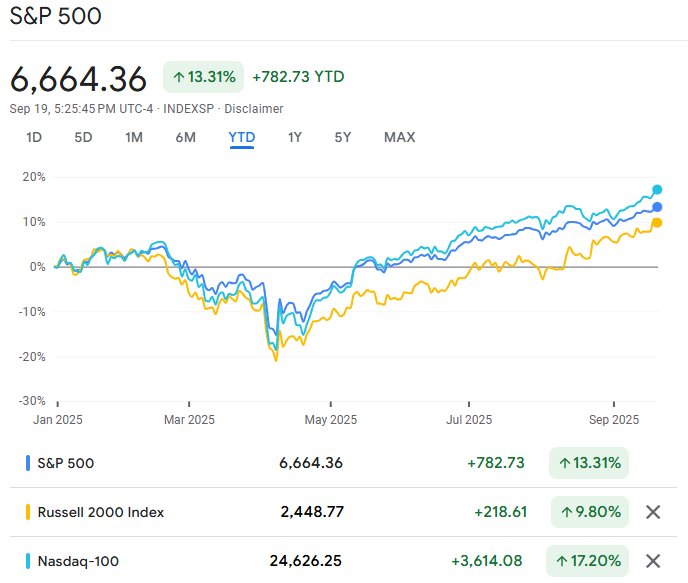This screenshot has height=583, width=688.
Task: Remove Russell 2000 Index comparison with X
Action: (x=653, y=512)
